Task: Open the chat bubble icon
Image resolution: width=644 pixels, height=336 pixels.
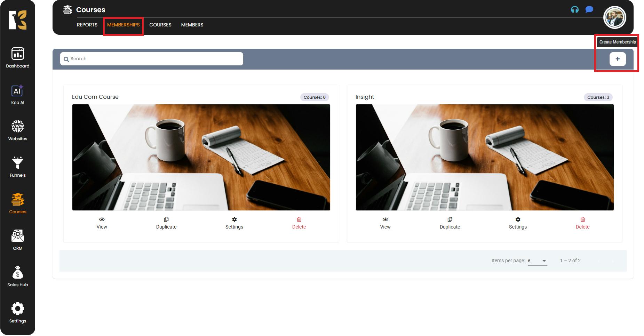Action: pos(589,9)
